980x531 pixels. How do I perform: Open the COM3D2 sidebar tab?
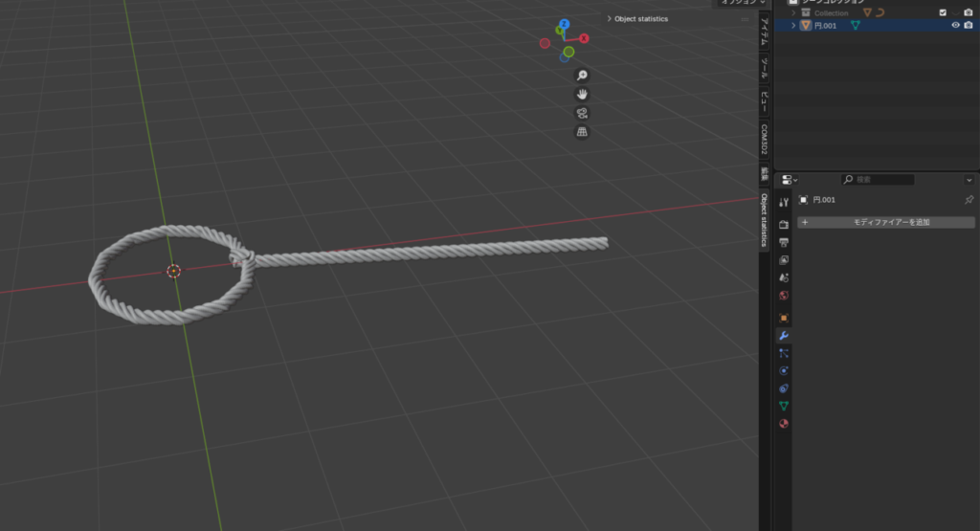(x=765, y=140)
